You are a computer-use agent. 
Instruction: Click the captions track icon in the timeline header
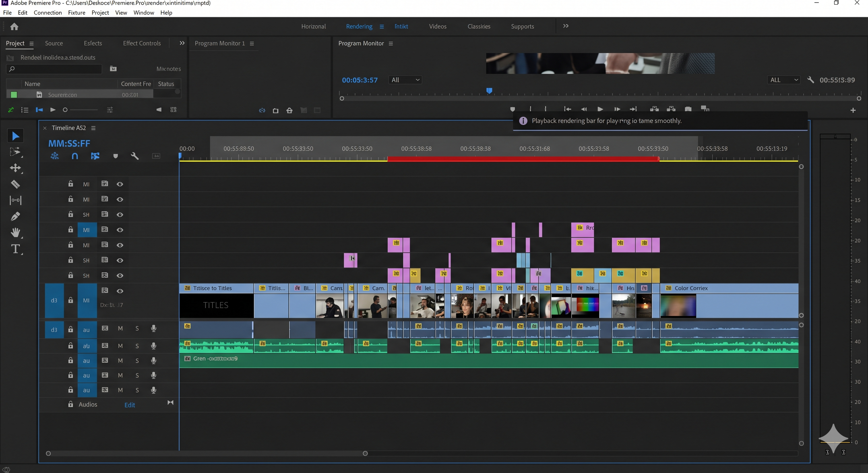156,156
